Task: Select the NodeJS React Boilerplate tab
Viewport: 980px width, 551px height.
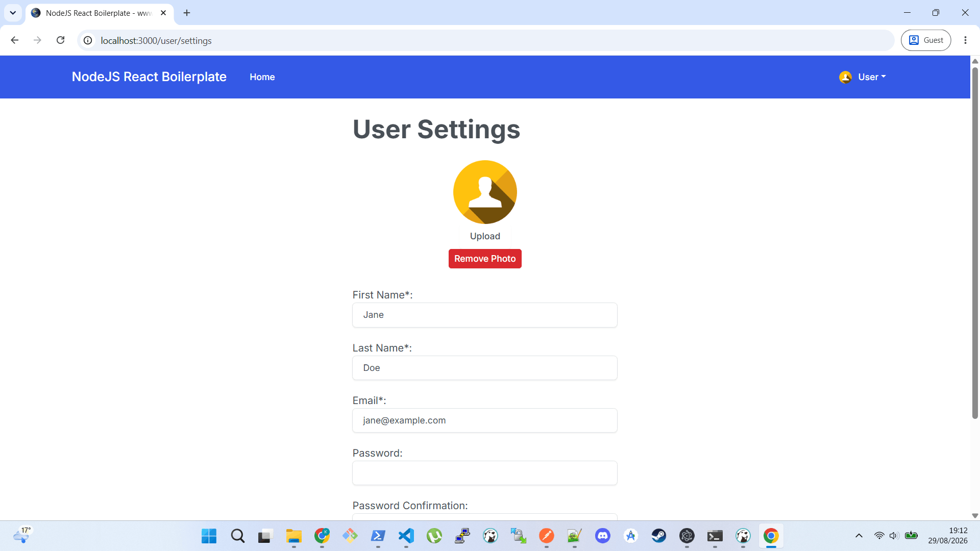Action: click(x=100, y=13)
